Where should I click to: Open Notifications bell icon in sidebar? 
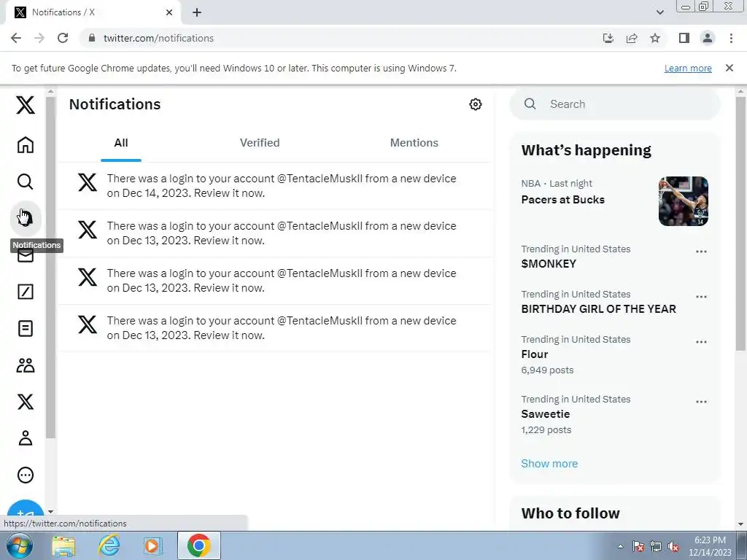[26, 218]
